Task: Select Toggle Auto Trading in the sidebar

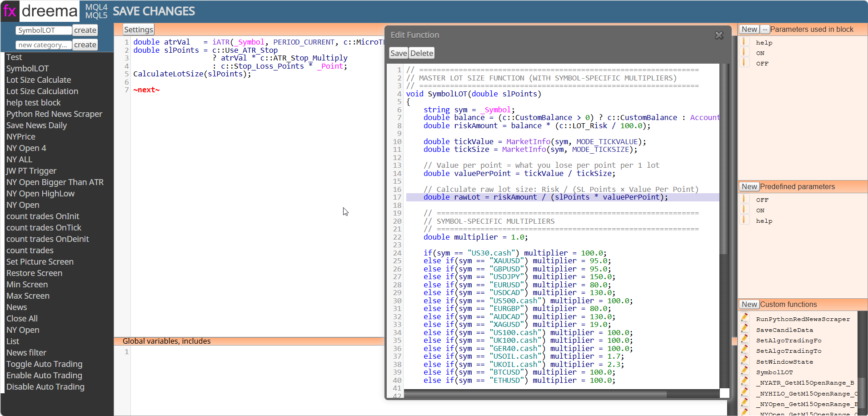Action: tap(45, 364)
